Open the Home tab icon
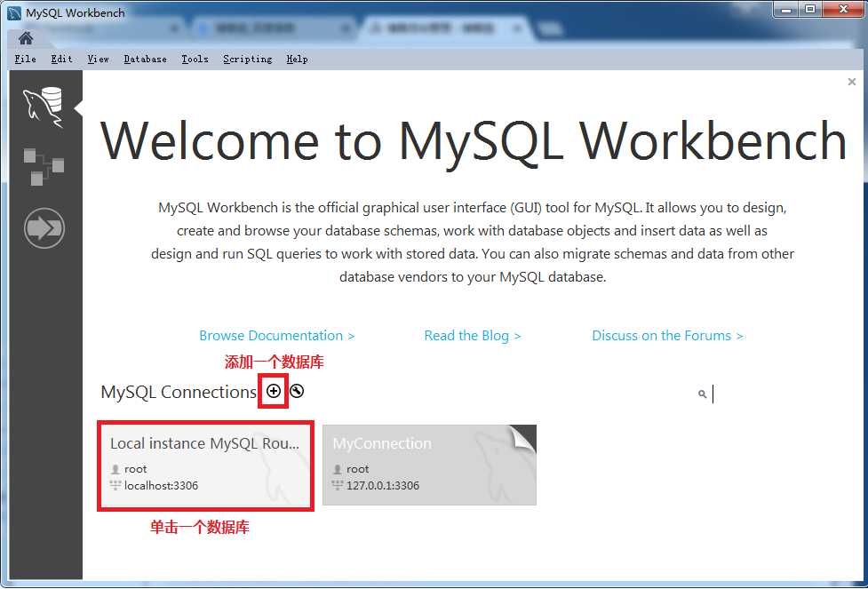Screen dimensions: 868x589 26,38
